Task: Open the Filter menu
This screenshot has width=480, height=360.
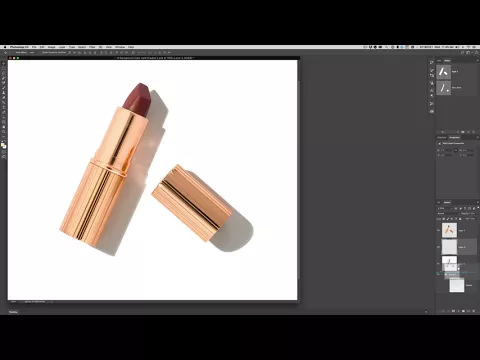Action: click(x=92, y=47)
